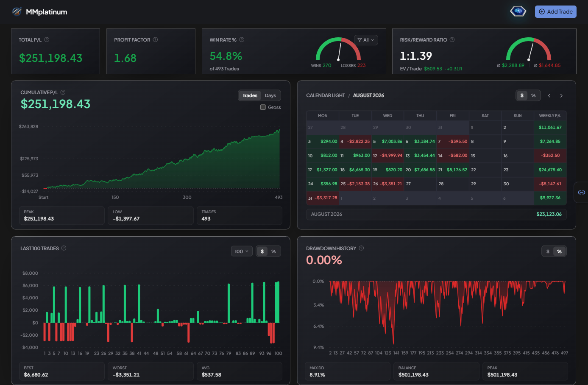The width and height of the screenshot is (588, 385).
Task: Select August 31 cell showing -$3,317.28
Action: (323, 198)
